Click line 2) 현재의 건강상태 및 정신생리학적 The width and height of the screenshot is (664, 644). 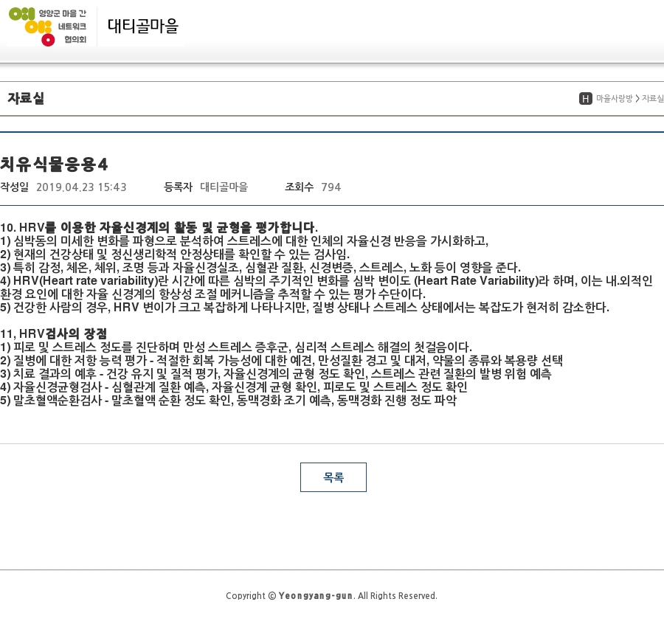tap(175, 254)
